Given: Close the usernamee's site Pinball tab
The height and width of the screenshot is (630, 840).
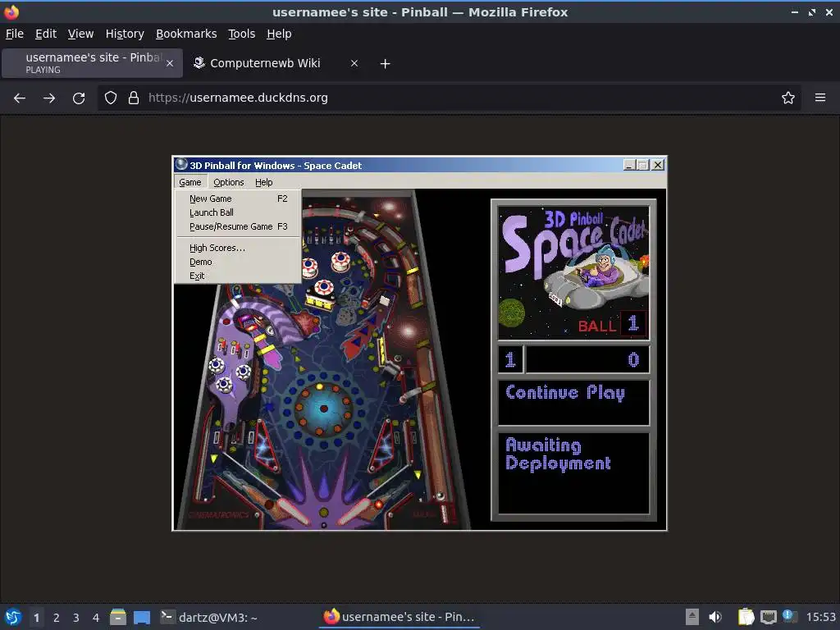Looking at the screenshot, I should pos(170,63).
